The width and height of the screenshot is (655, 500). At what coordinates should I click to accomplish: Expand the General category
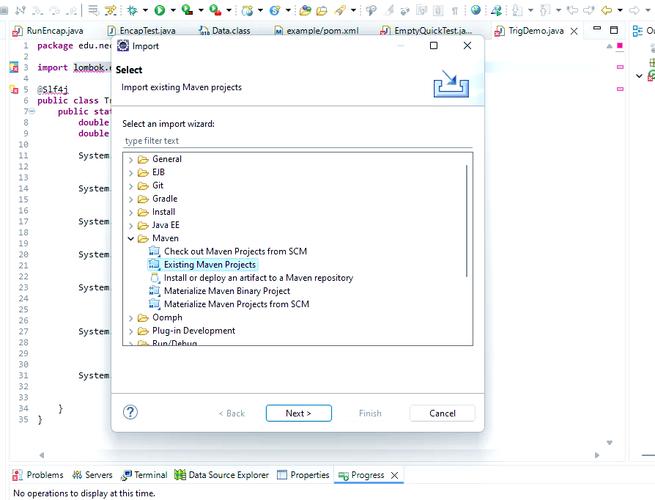click(x=130, y=160)
